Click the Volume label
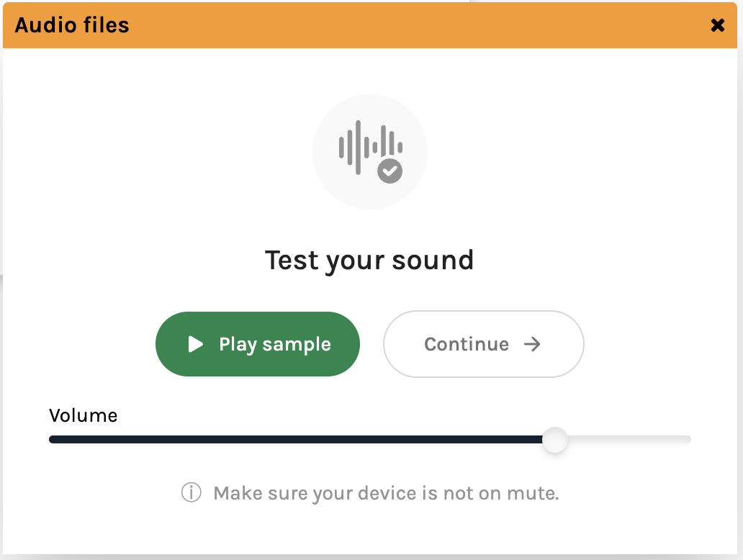The height and width of the screenshot is (560, 743). click(x=83, y=415)
